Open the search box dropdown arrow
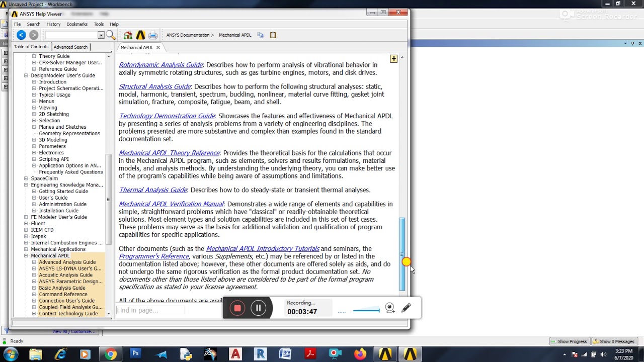Viewport: 644px width, 362px height. tap(101, 35)
